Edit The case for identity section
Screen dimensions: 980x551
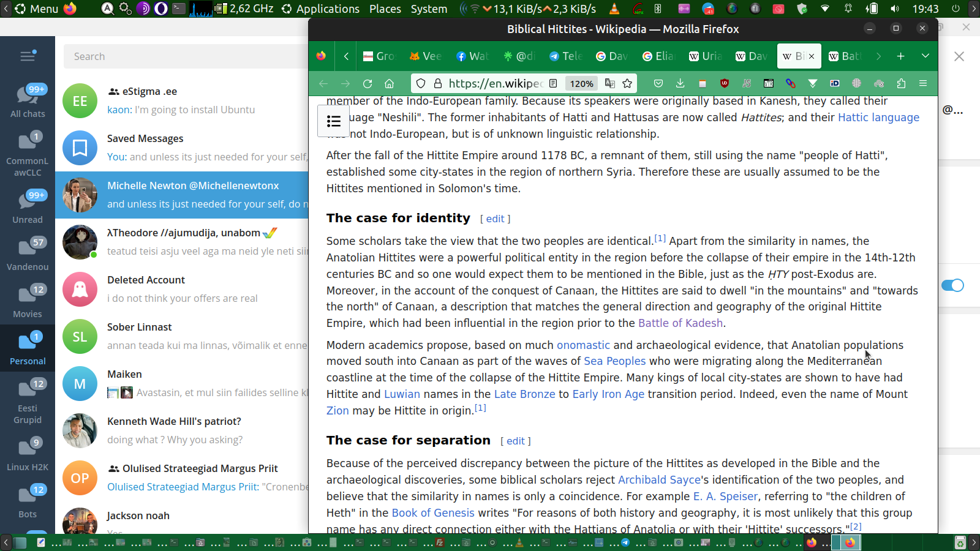click(495, 219)
